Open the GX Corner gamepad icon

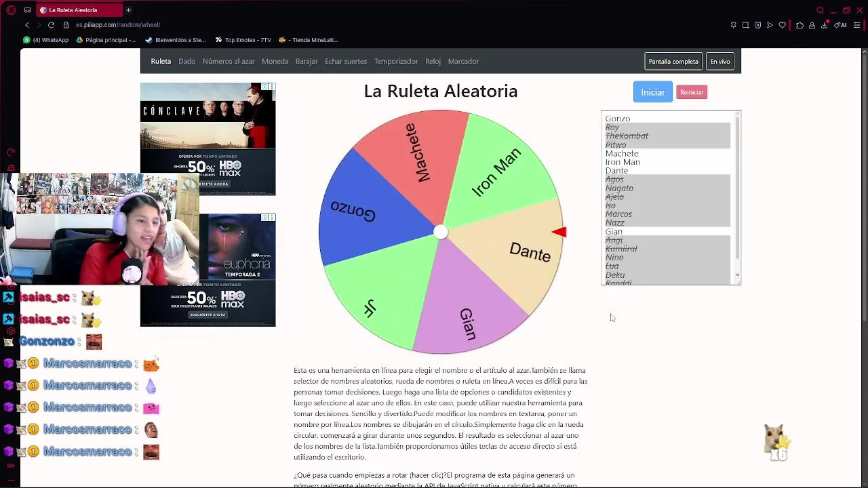point(27,10)
